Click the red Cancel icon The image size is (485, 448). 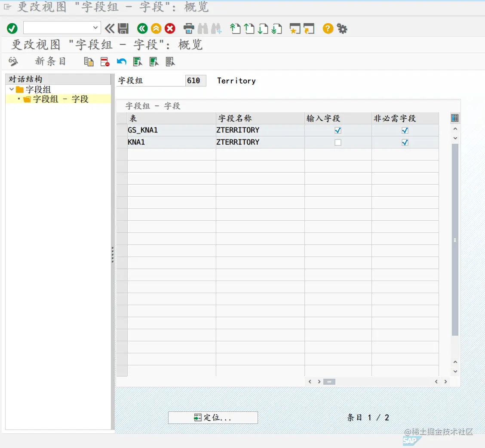click(x=170, y=29)
